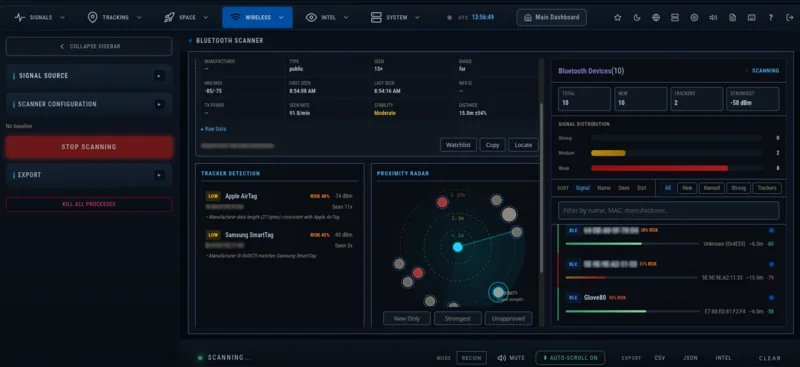This screenshot has height=367, width=800.
Task: Enable the Trackers device filter
Action: coord(767,188)
